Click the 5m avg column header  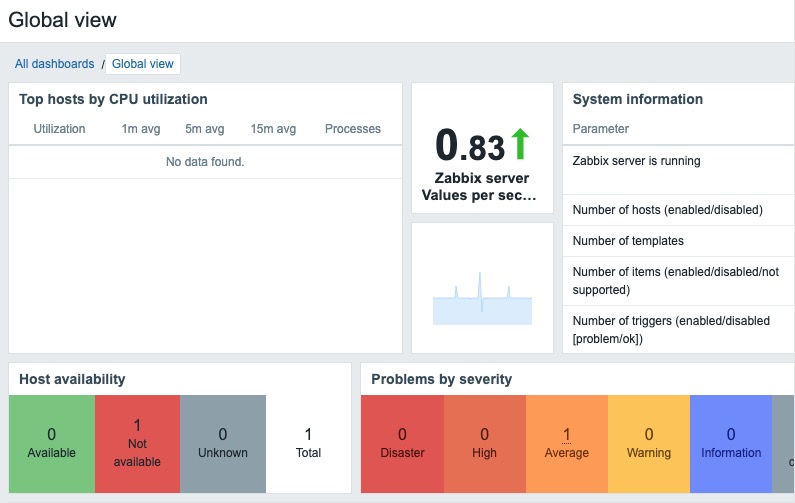(204, 129)
